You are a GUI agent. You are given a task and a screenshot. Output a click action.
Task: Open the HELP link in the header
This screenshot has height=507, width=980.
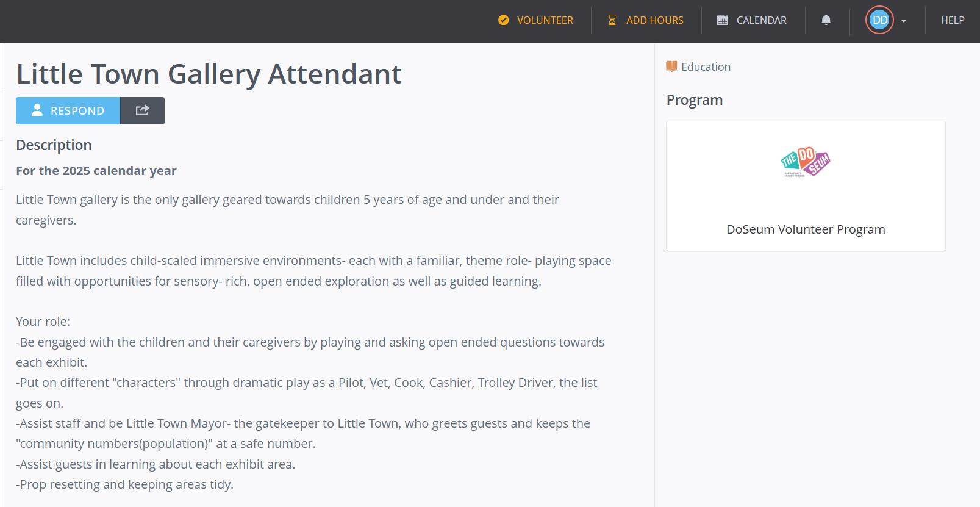pyautogui.click(x=952, y=20)
